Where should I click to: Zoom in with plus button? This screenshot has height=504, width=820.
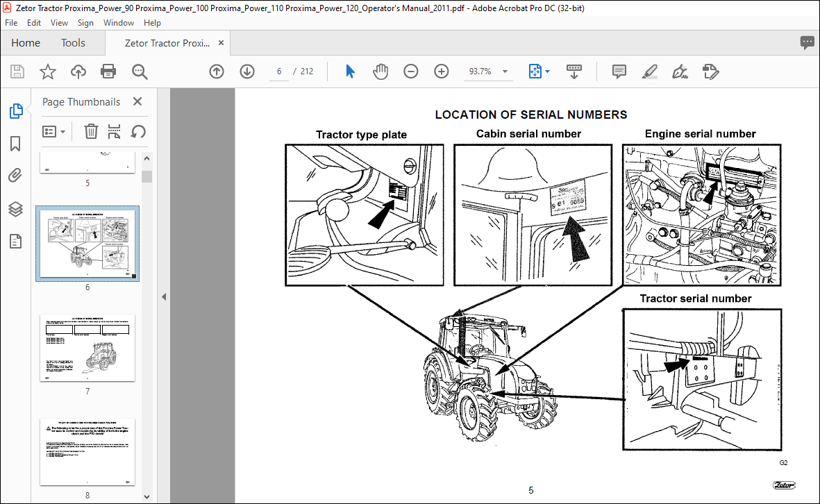click(442, 72)
